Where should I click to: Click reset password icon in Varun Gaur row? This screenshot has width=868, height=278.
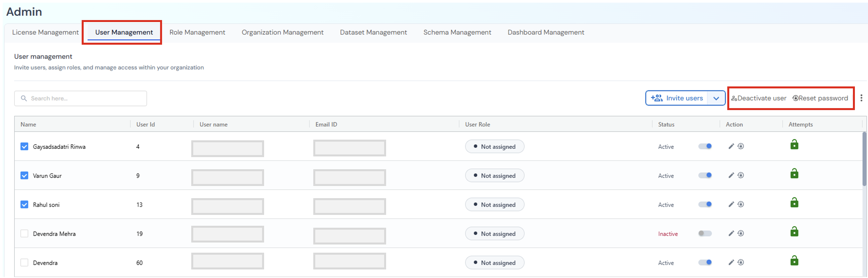(741, 175)
